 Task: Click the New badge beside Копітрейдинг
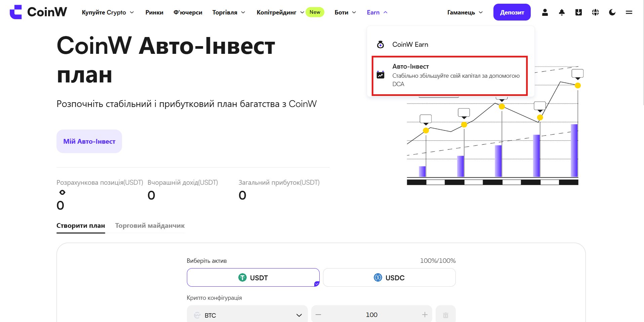[x=315, y=12]
